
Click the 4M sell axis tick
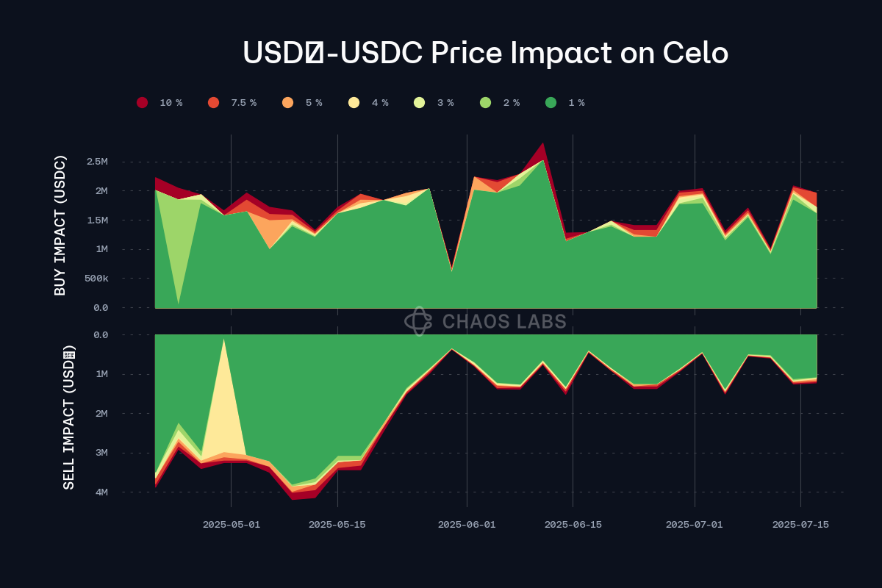click(100, 492)
